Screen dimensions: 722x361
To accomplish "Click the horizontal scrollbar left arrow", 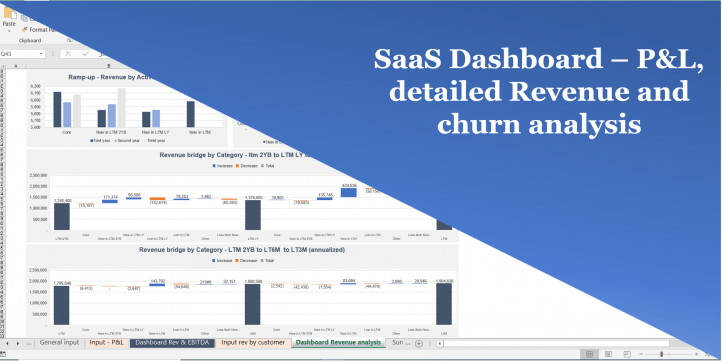I will coord(440,343).
